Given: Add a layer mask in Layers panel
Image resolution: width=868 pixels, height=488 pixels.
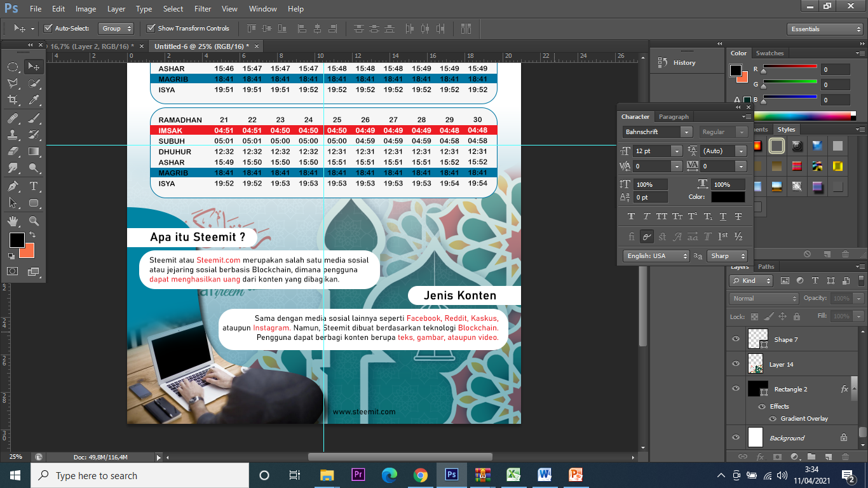Looking at the screenshot, I should 777,457.
